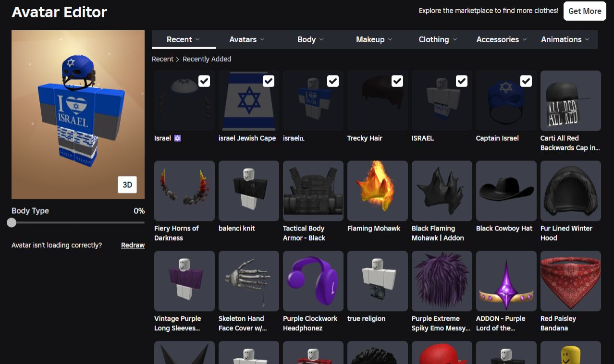614x364 pixels.
Task: Select the Fur Lined Winter Hood
Action: point(571,191)
